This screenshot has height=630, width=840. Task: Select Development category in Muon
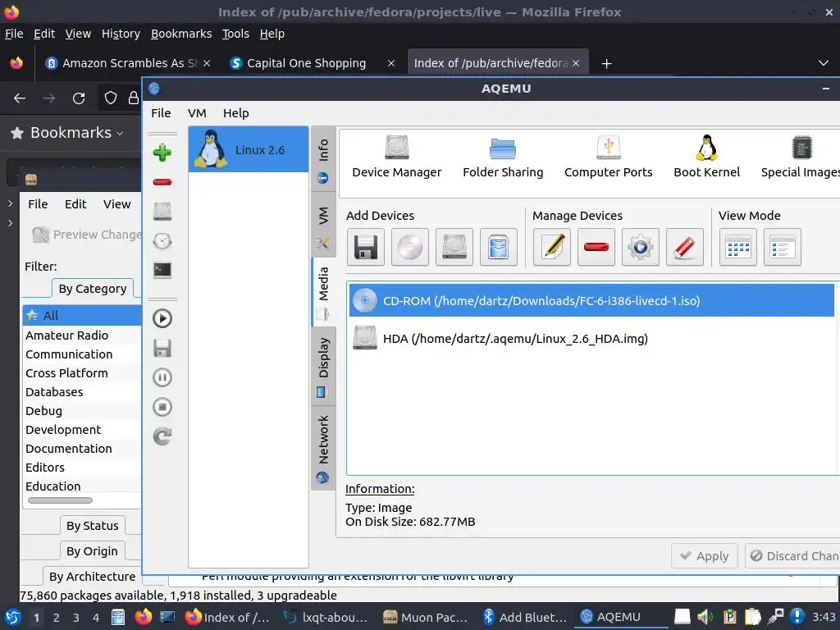(63, 430)
